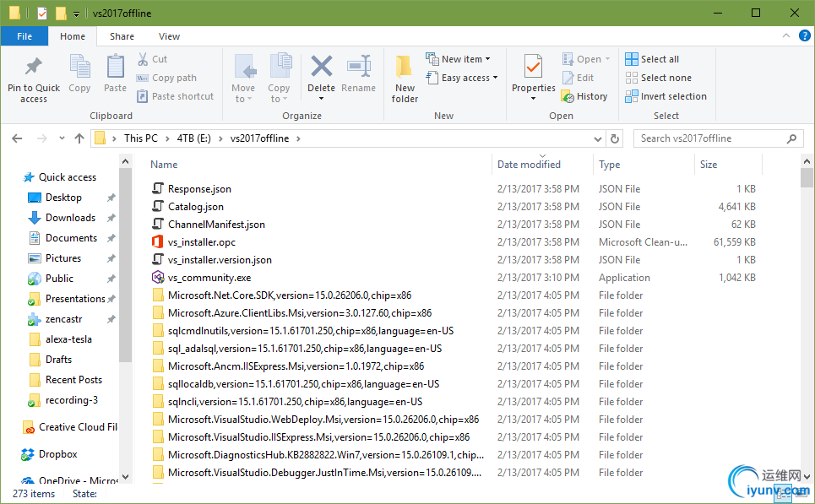
Task: Click the Rename icon
Action: point(359,67)
